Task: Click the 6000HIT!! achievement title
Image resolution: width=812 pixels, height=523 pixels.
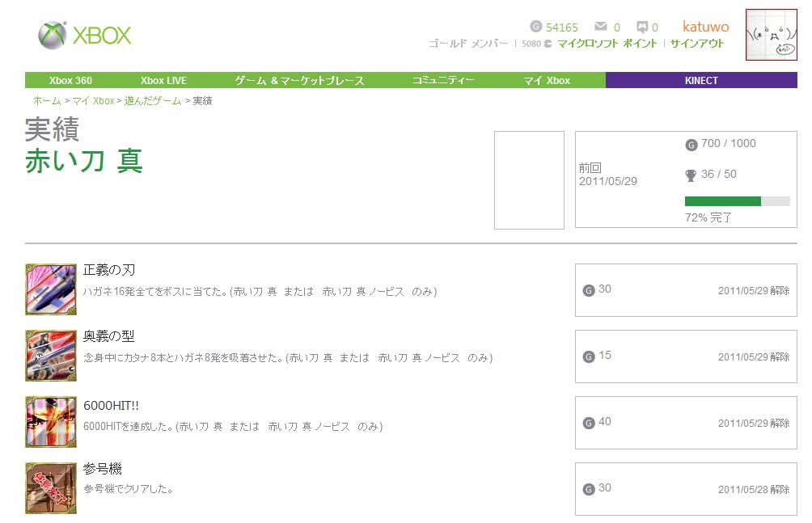Action: click(111, 406)
